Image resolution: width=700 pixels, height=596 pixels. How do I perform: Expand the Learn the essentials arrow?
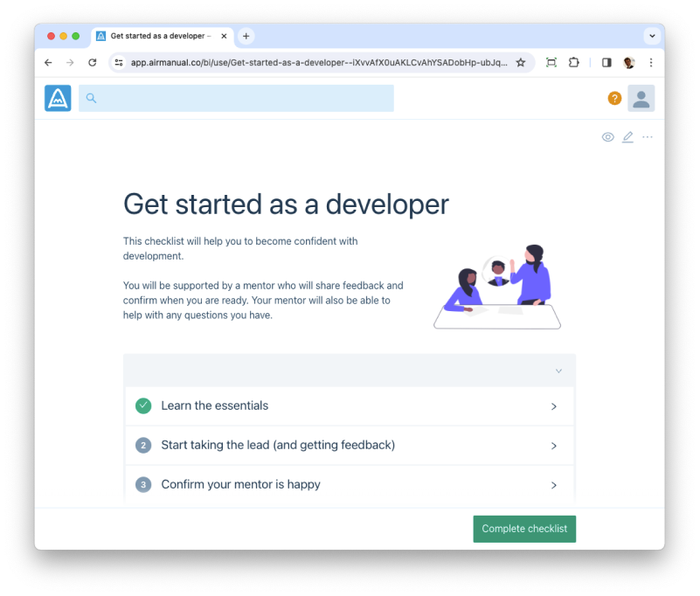point(553,406)
